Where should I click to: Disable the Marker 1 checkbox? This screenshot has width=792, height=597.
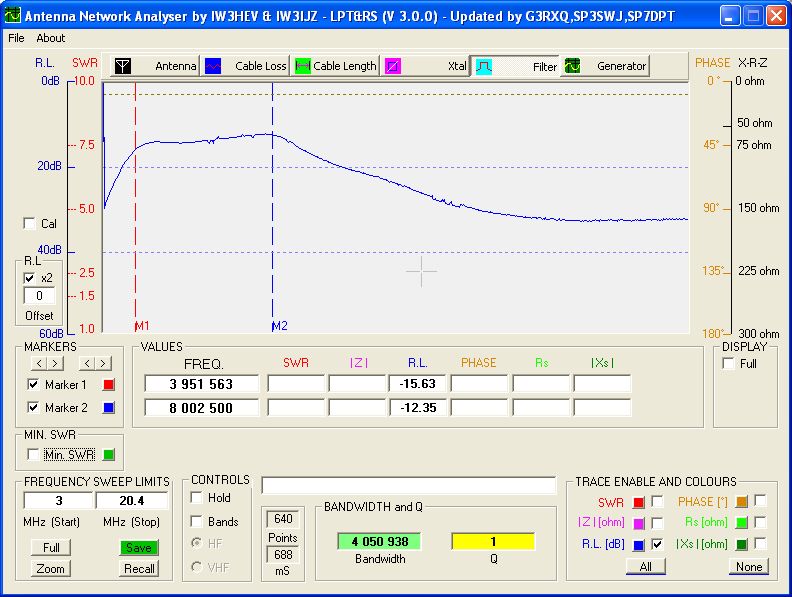[x=34, y=385]
